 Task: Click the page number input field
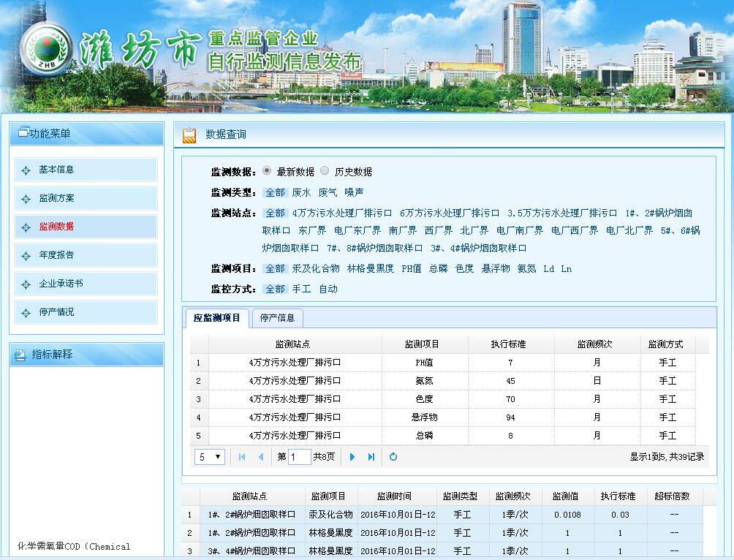[300, 457]
